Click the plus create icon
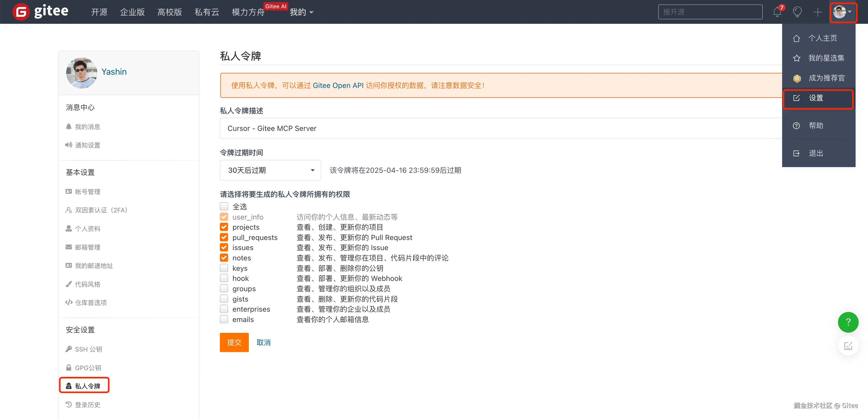The height and width of the screenshot is (419, 868). pyautogui.click(x=818, y=12)
